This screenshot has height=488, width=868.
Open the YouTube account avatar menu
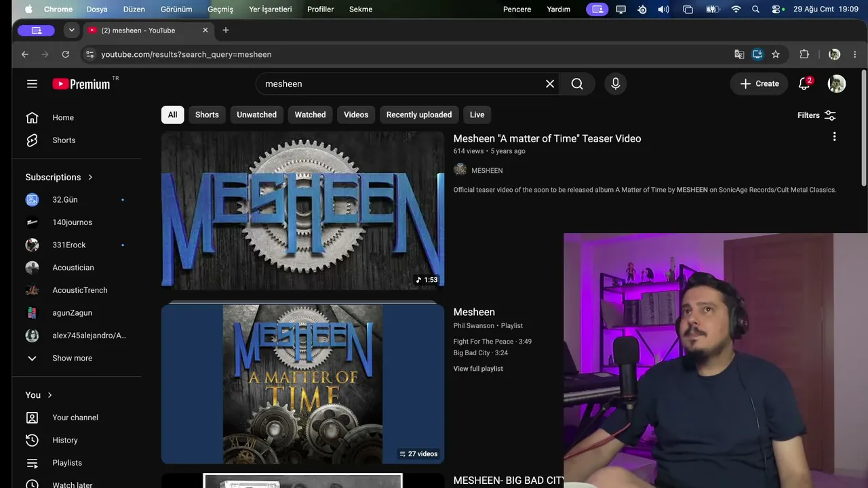point(837,83)
